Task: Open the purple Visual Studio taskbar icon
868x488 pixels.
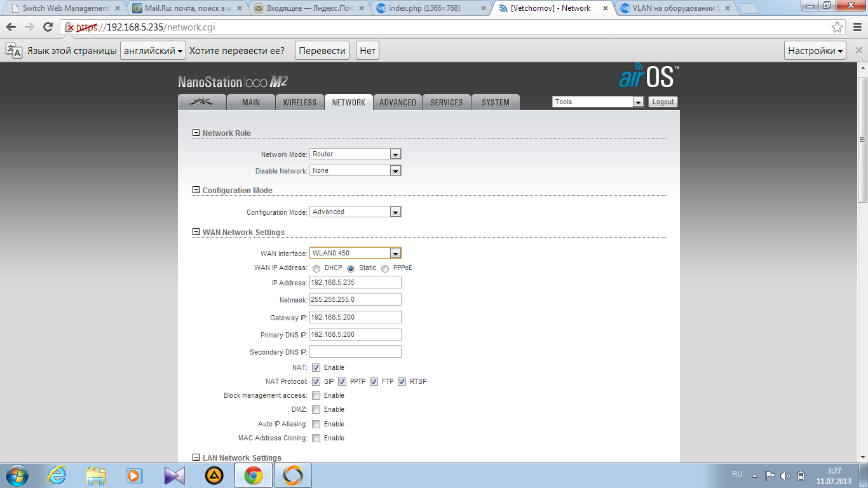Action: tap(175, 475)
